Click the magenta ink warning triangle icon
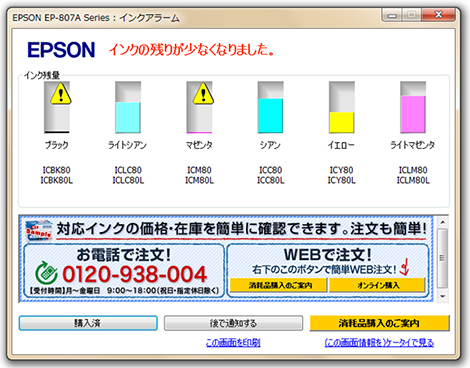The width and height of the screenshot is (470, 368). pos(203,94)
